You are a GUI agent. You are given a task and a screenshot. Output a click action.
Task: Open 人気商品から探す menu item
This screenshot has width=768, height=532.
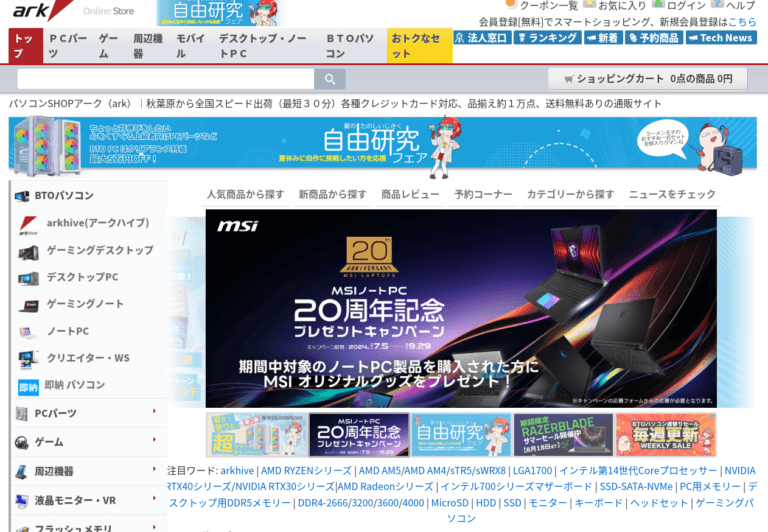pyautogui.click(x=245, y=194)
